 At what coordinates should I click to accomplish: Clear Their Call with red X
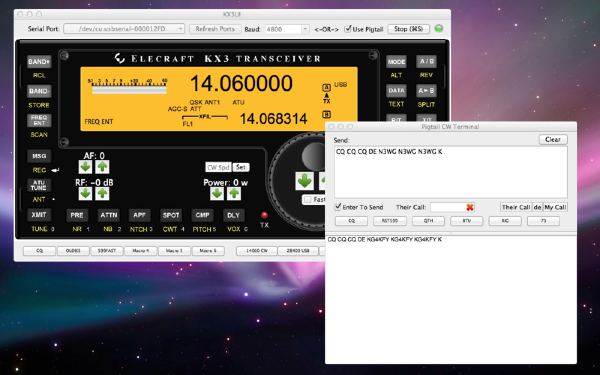click(x=470, y=207)
